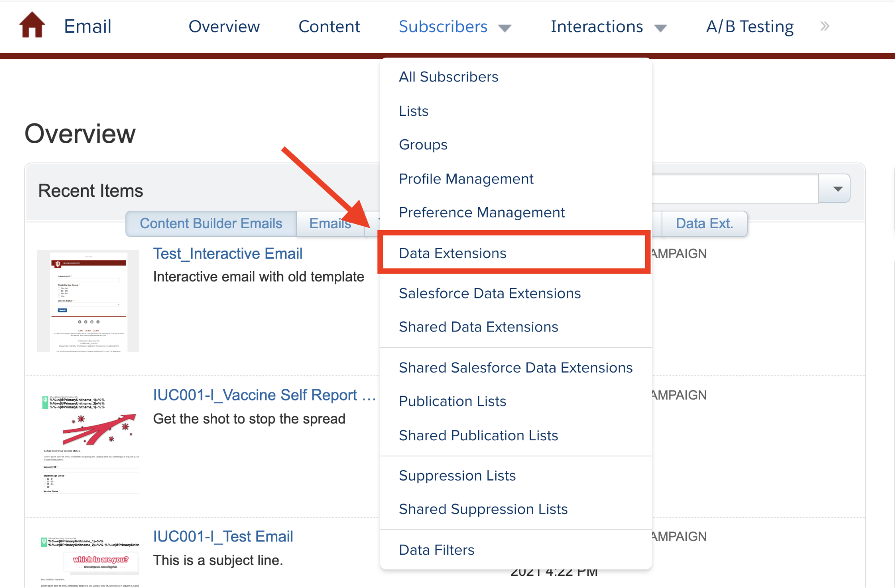Image resolution: width=895 pixels, height=588 pixels.
Task: Select Suppression Lists menu entry
Action: coord(457,475)
